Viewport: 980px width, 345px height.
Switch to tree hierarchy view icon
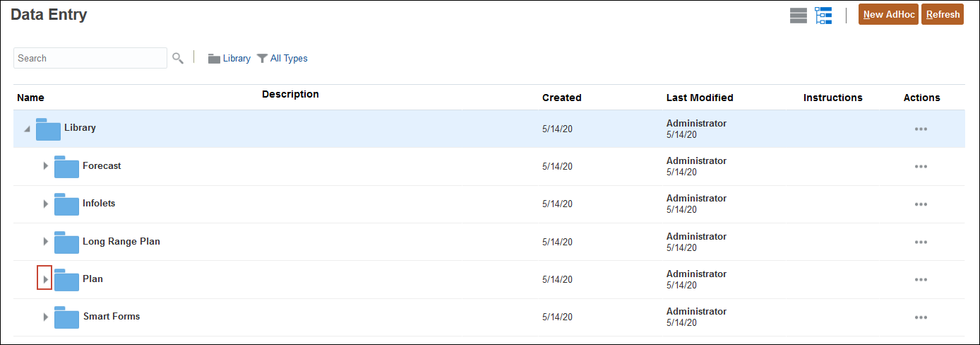coord(823,16)
